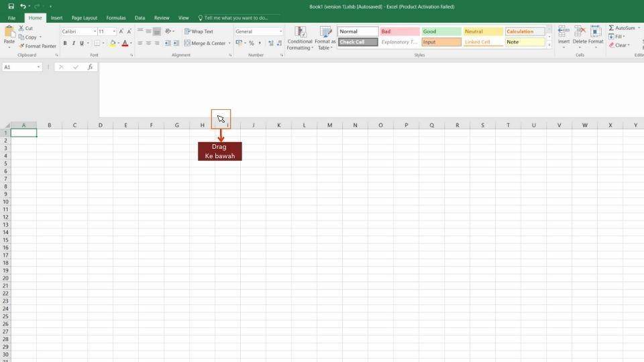The height and width of the screenshot is (362, 644).
Task: Increase decimal places
Action: (x=270, y=43)
